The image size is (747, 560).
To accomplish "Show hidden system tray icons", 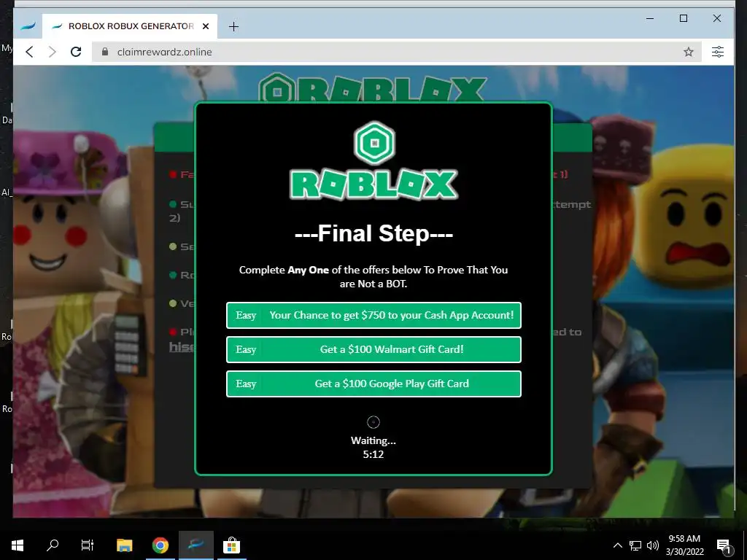I will point(617,545).
